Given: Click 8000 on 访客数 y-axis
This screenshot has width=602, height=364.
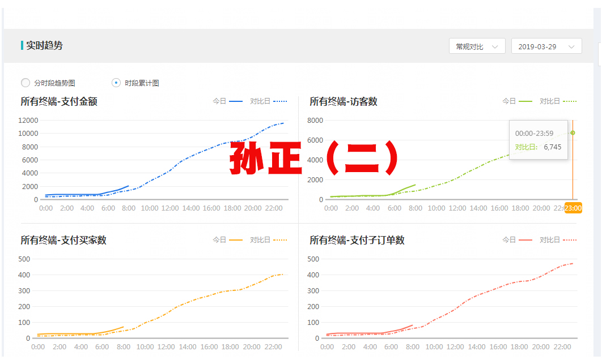Looking at the screenshot, I should pos(315,121).
